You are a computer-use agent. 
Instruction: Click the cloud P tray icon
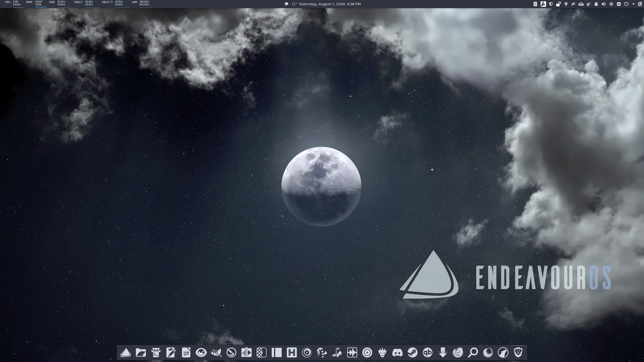pos(581,4)
